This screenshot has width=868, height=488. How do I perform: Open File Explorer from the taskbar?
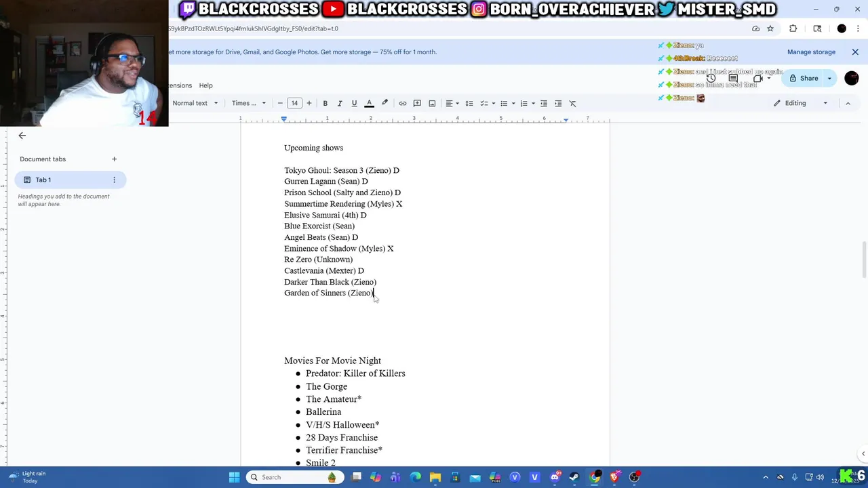click(435, 477)
